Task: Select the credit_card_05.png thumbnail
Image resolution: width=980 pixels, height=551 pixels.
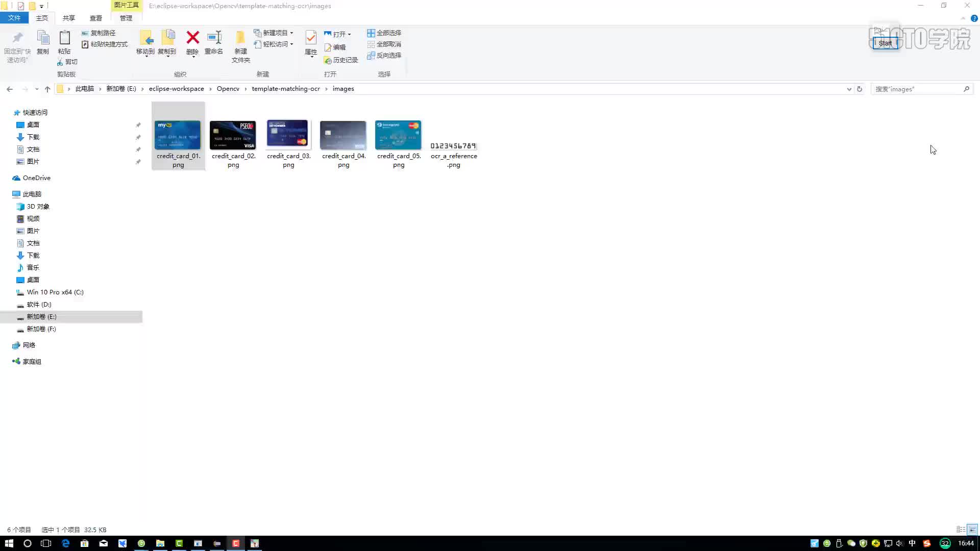Action: click(x=399, y=136)
